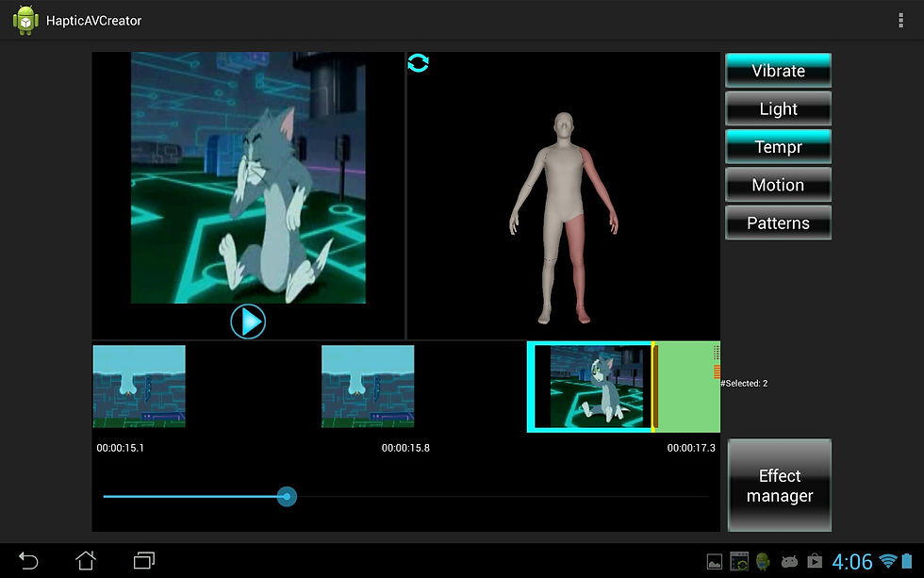This screenshot has height=578, width=924.
Task: Click the 3D human body model
Action: 564,218
